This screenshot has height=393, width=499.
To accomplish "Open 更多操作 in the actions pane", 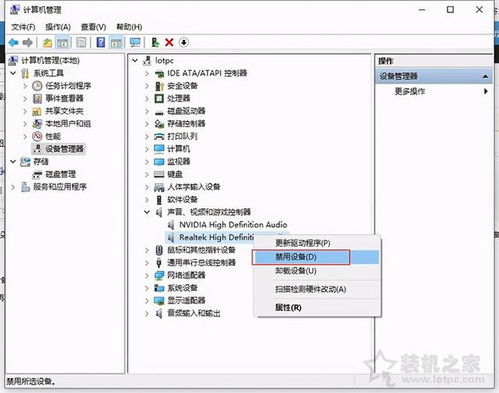I will click(410, 91).
